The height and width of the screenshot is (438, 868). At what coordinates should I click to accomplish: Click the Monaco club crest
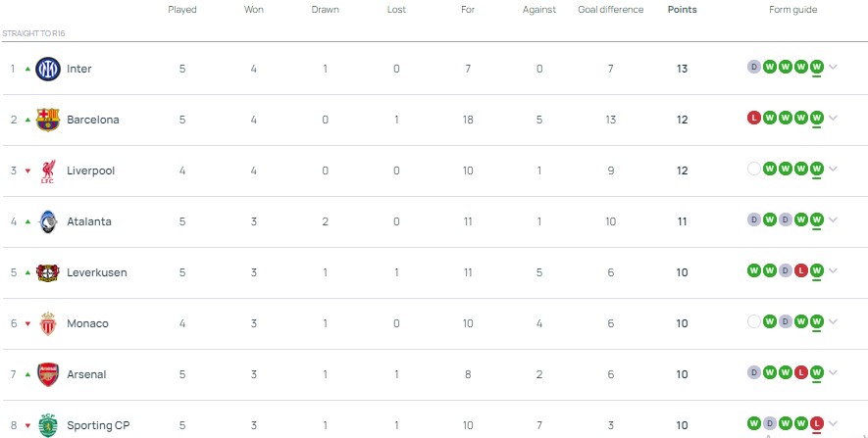coord(47,323)
